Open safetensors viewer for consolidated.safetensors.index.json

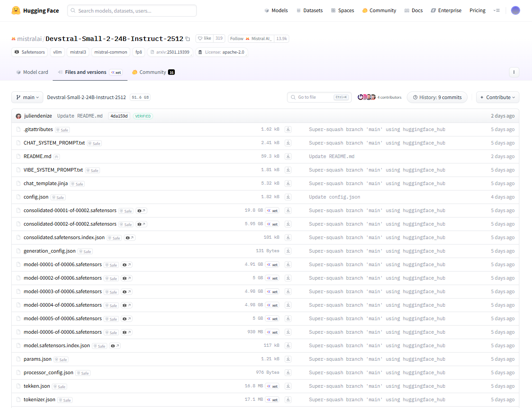point(130,238)
